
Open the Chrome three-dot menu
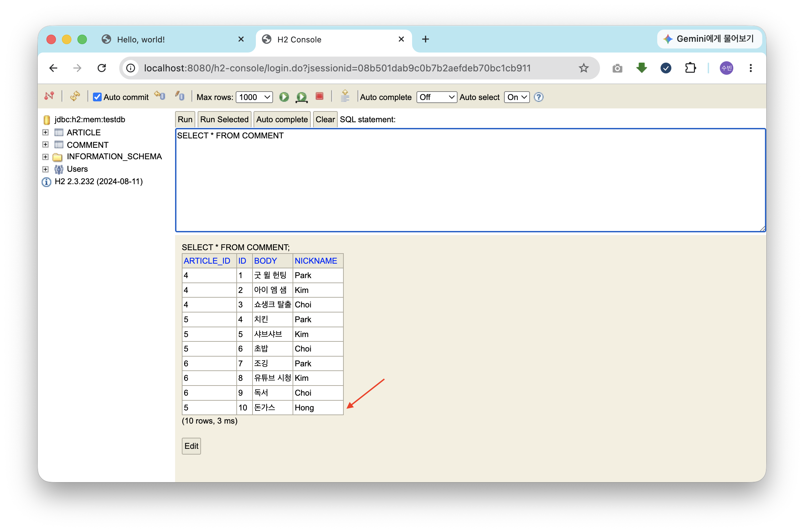(750, 68)
